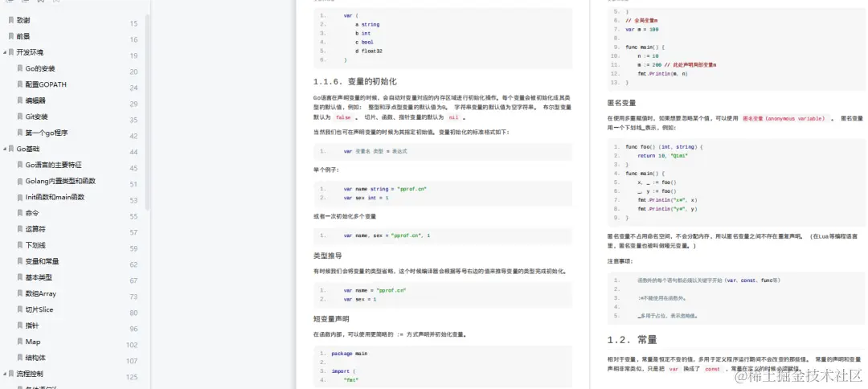The image size is (868, 389).
Task: Click the text 或者一次初始化多个变量
Action: (x=344, y=216)
